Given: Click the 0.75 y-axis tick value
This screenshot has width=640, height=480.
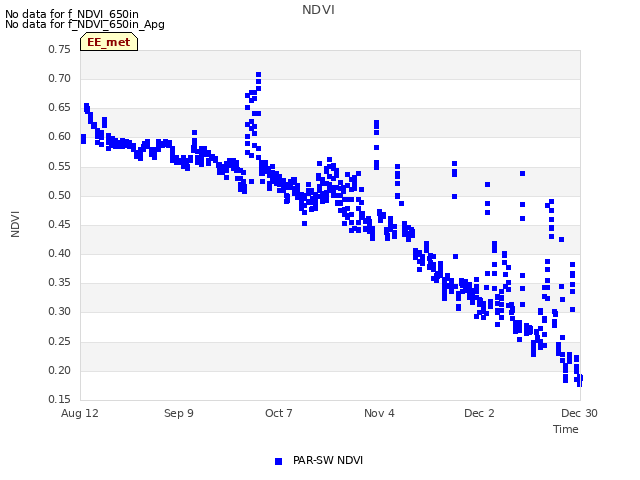Looking at the screenshot, I should coord(60,49).
